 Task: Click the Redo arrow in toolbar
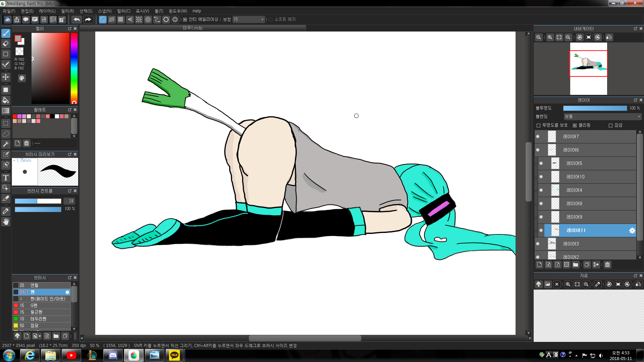(88, 19)
